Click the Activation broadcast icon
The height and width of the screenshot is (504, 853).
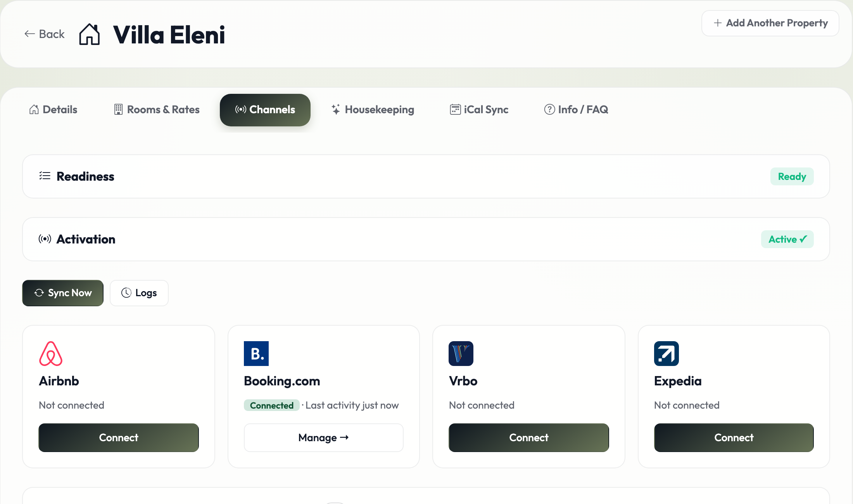(45, 239)
